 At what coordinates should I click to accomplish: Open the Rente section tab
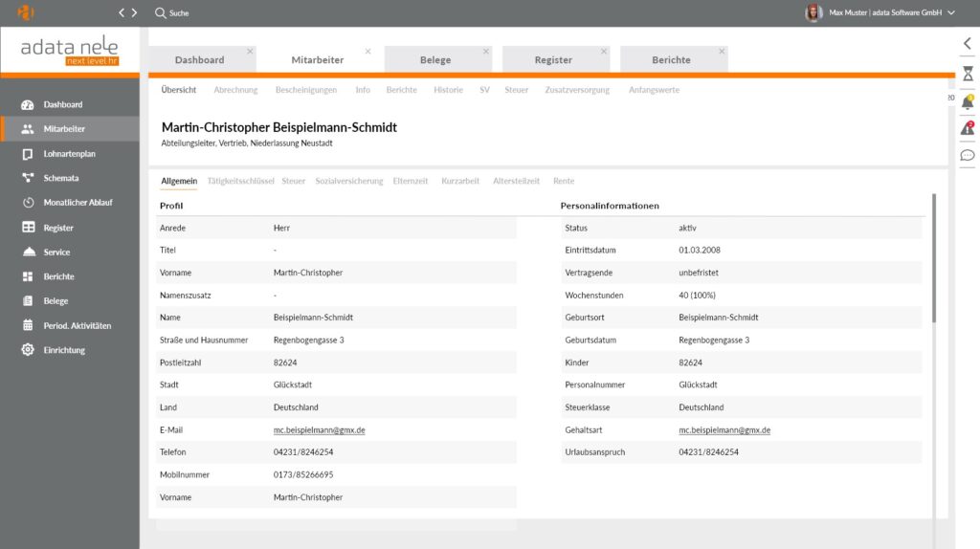pos(563,181)
